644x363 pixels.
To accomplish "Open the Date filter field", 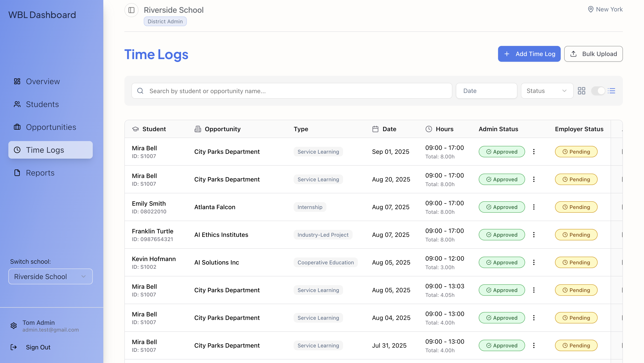I will coord(486,91).
